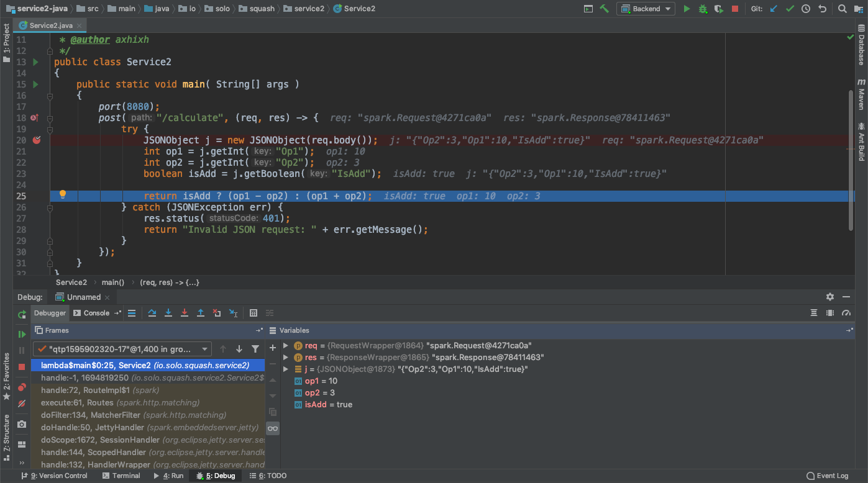Select the Service2.java editor tab
Image resolution: width=868 pixels, height=483 pixels.
51,25
